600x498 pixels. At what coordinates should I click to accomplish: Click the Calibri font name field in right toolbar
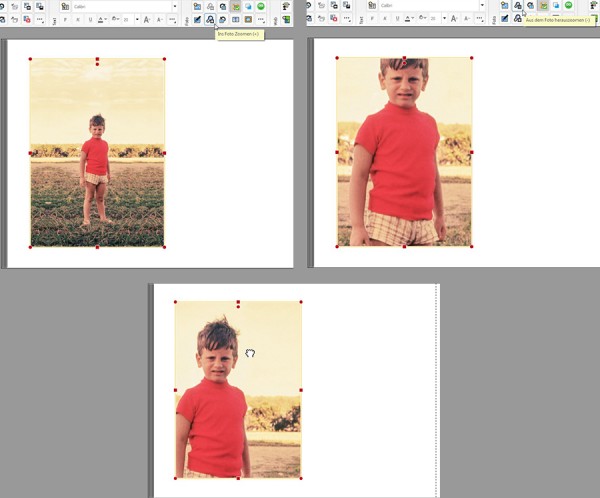(x=429, y=5)
